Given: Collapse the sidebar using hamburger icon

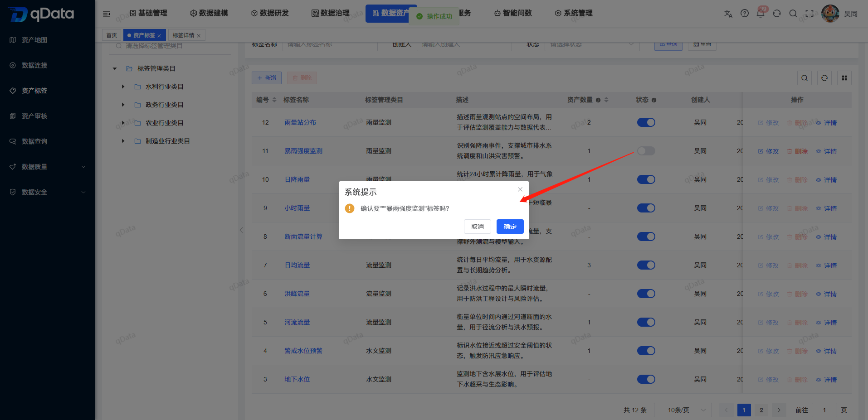Looking at the screenshot, I should [x=107, y=14].
